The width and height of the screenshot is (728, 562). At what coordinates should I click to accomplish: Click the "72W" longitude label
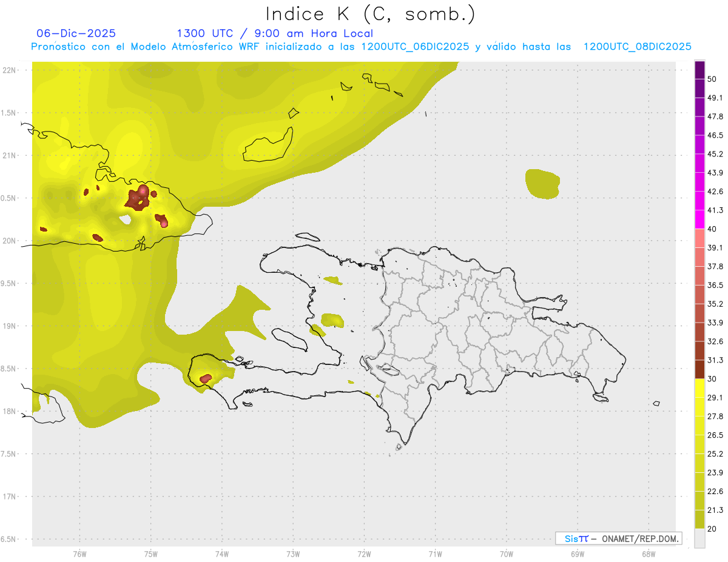[x=364, y=554]
